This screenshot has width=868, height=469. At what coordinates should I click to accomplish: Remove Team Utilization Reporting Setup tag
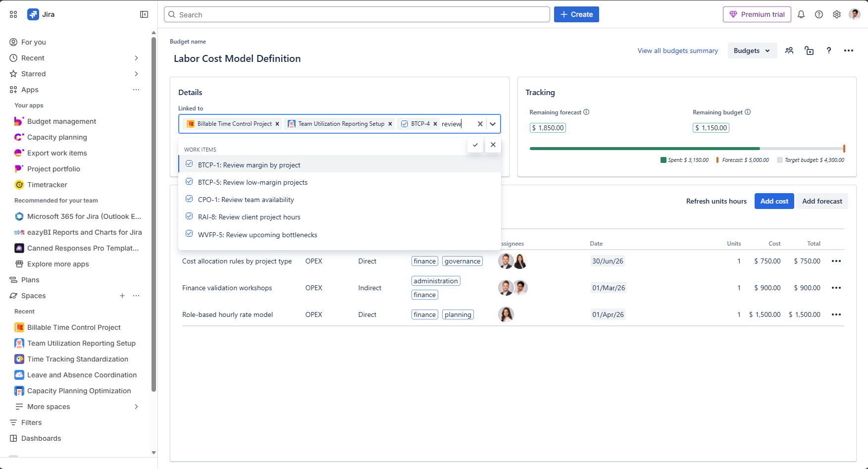(390, 124)
